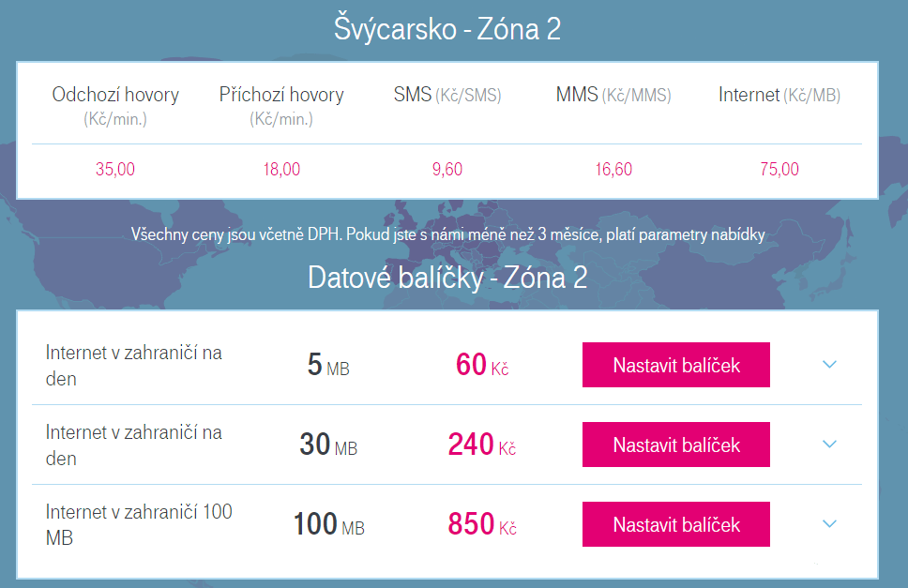Click the Datové balíčky - Zóna 2 heading
The height and width of the screenshot is (588, 908).
pos(447,278)
